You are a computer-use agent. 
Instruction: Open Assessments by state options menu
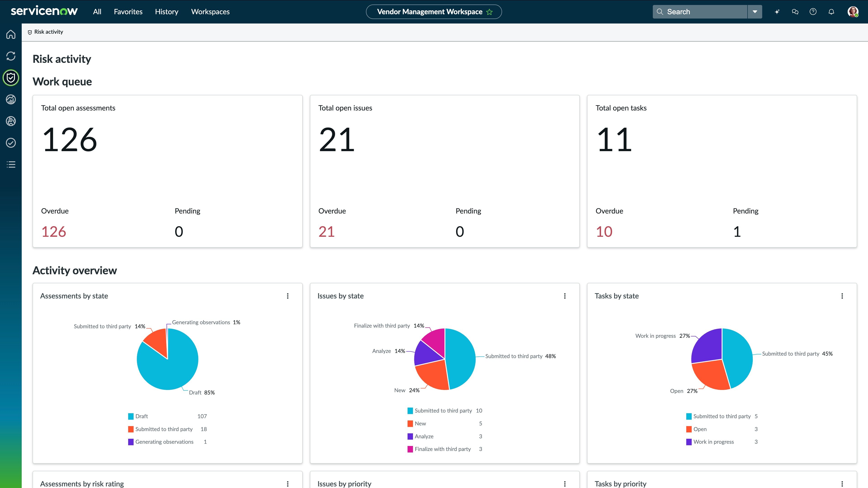(288, 296)
